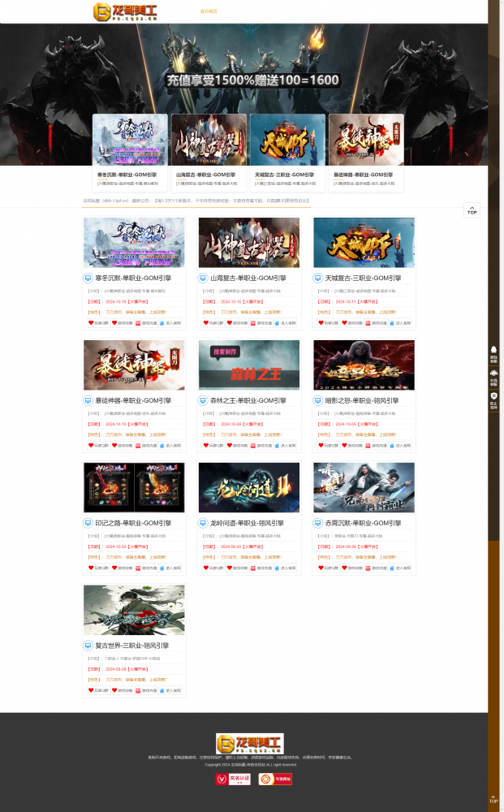Open the 暗影之怒 card image
The height and width of the screenshot is (812, 504).
point(364,365)
